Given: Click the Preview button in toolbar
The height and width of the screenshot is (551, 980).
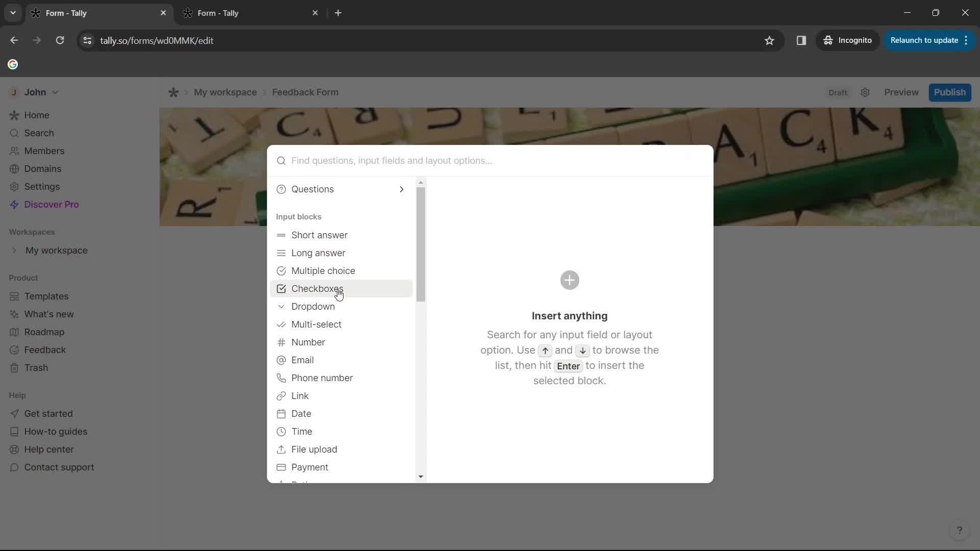Looking at the screenshot, I should coord(901,92).
